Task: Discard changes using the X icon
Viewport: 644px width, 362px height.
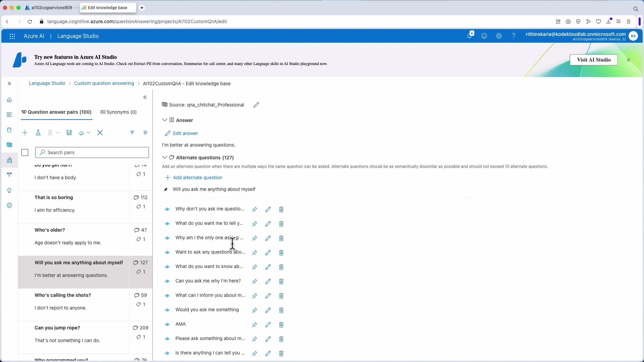Action: [x=100, y=132]
